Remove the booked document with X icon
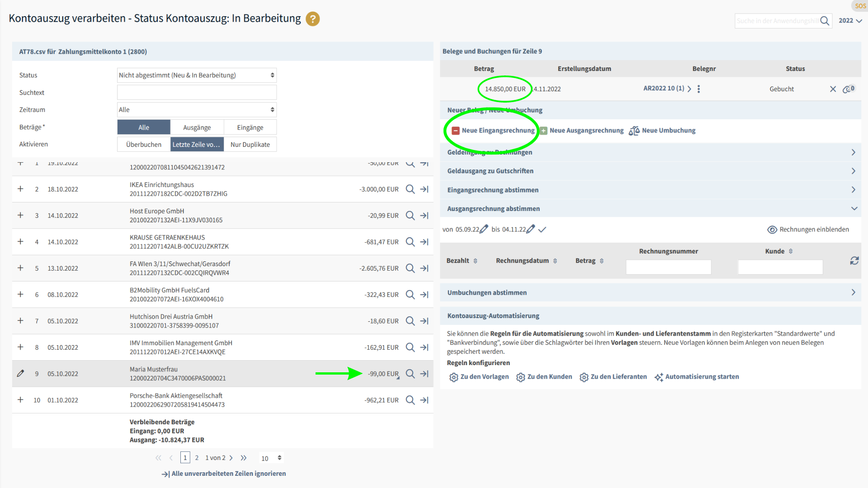 833,89
